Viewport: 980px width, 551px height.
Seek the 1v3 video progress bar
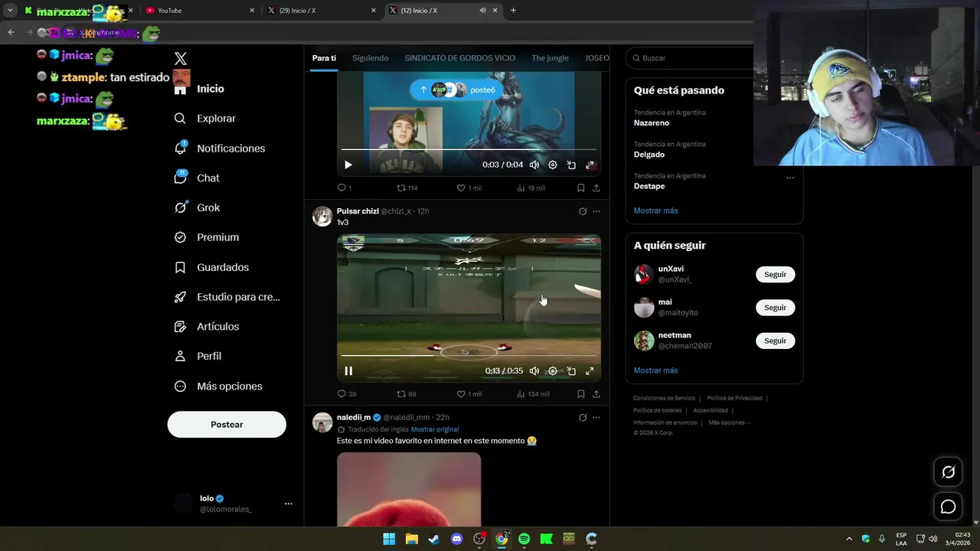pyautogui.click(x=469, y=356)
